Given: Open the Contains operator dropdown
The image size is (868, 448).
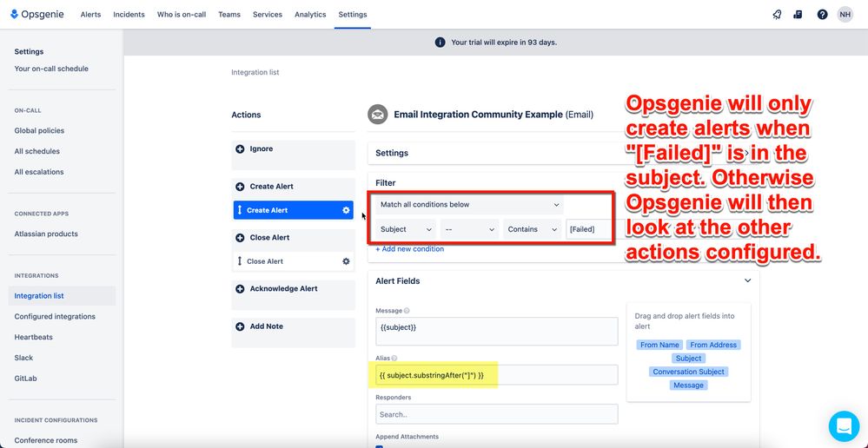Looking at the screenshot, I should (x=532, y=229).
